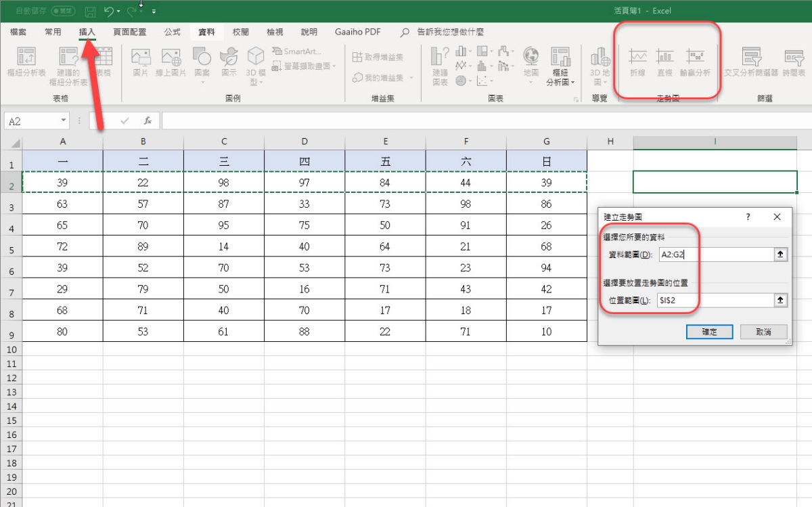The height and width of the screenshot is (507, 812).
Task: Open the 公式 ribbon tab
Action: pyautogui.click(x=172, y=32)
